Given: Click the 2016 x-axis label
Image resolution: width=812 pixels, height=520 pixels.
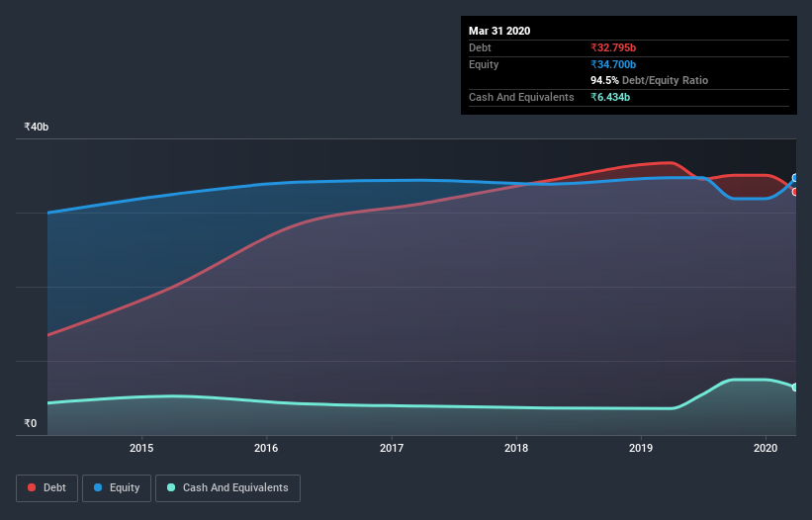Looking at the screenshot, I should tap(266, 448).
